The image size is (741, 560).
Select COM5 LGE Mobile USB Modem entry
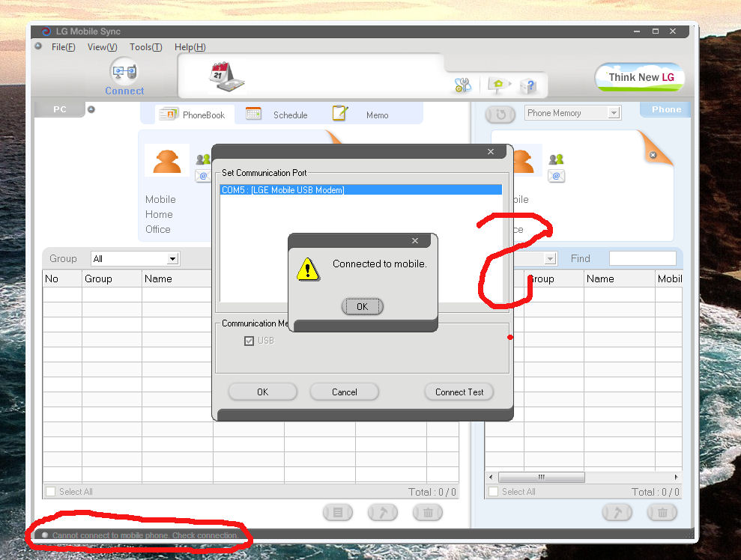point(360,190)
